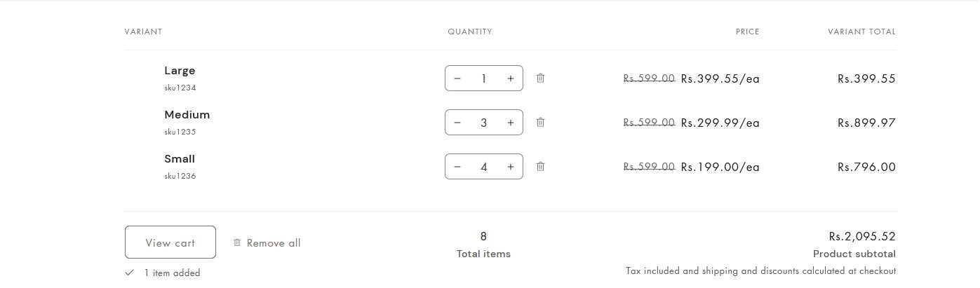Decrease quantity for Large variant
Image resolution: width=980 pixels, height=288 pixels.
coord(457,78)
